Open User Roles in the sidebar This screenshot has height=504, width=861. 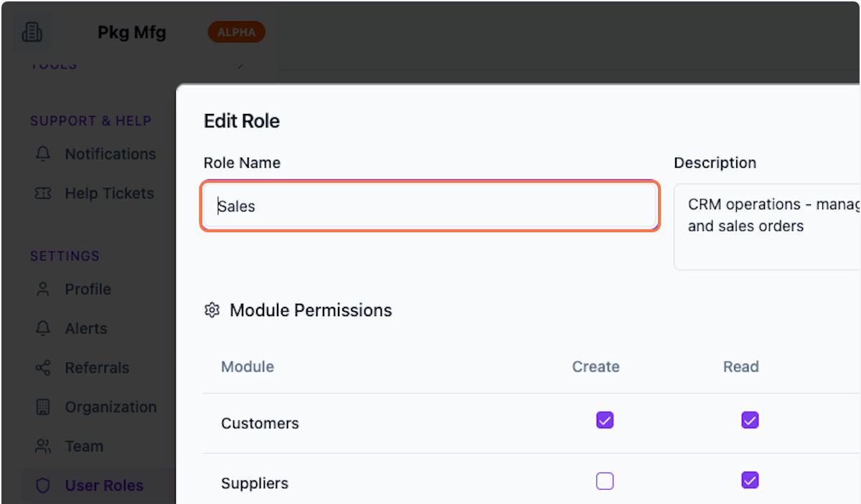pyautogui.click(x=104, y=485)
